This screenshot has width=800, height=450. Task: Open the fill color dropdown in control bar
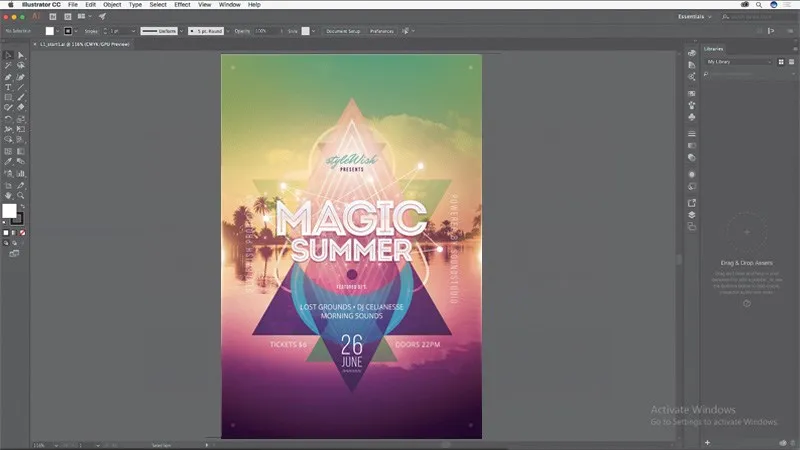pyautogui.click(x=57, y=31)
